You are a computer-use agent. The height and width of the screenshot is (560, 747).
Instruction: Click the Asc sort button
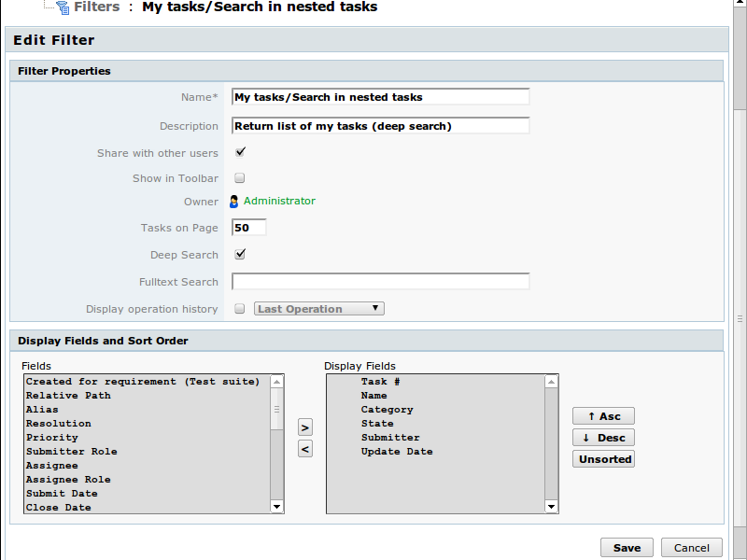click(603, 416)
